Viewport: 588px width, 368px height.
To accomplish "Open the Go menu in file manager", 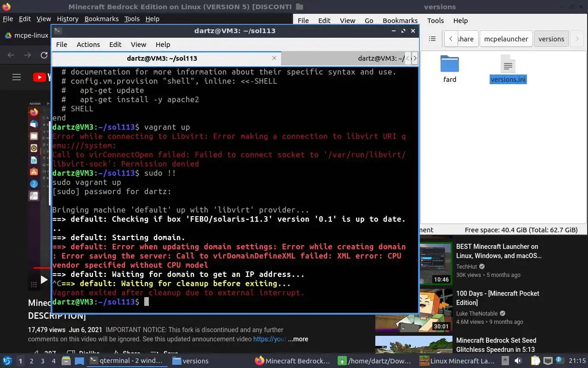I will [369, 20].
